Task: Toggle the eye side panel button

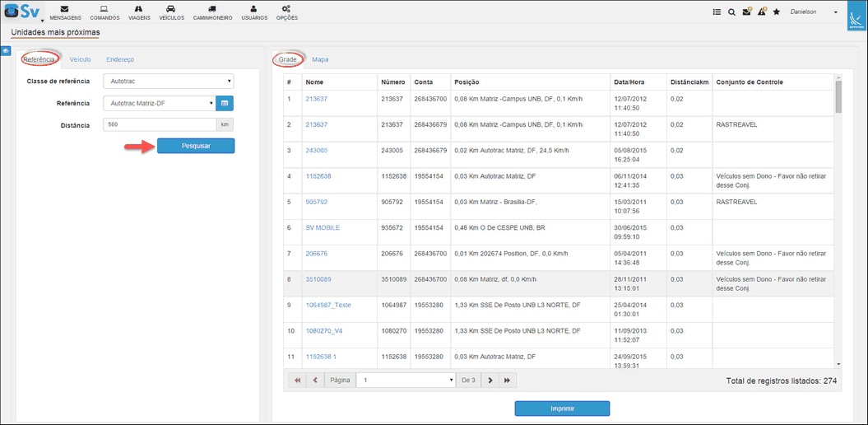Action: click(x=6, y=50)
